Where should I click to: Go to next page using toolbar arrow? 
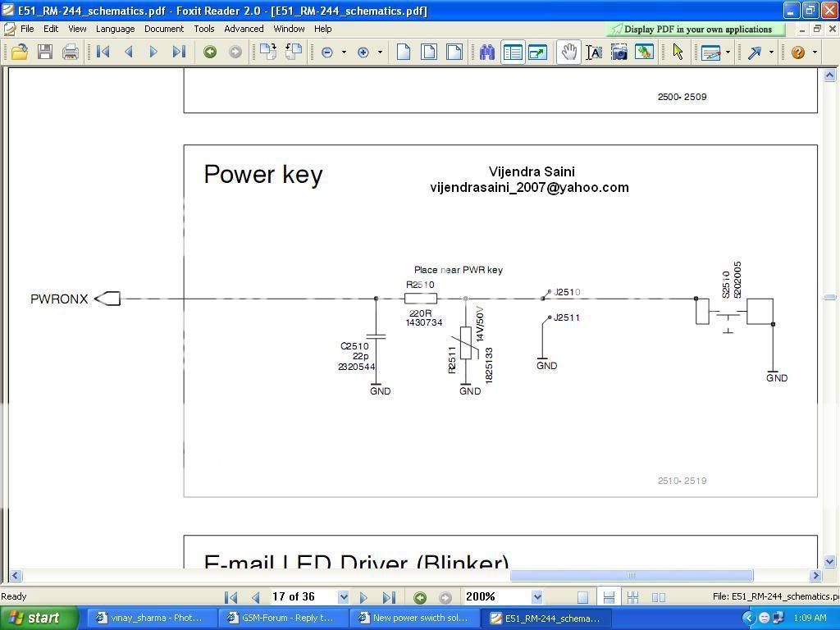153,52
